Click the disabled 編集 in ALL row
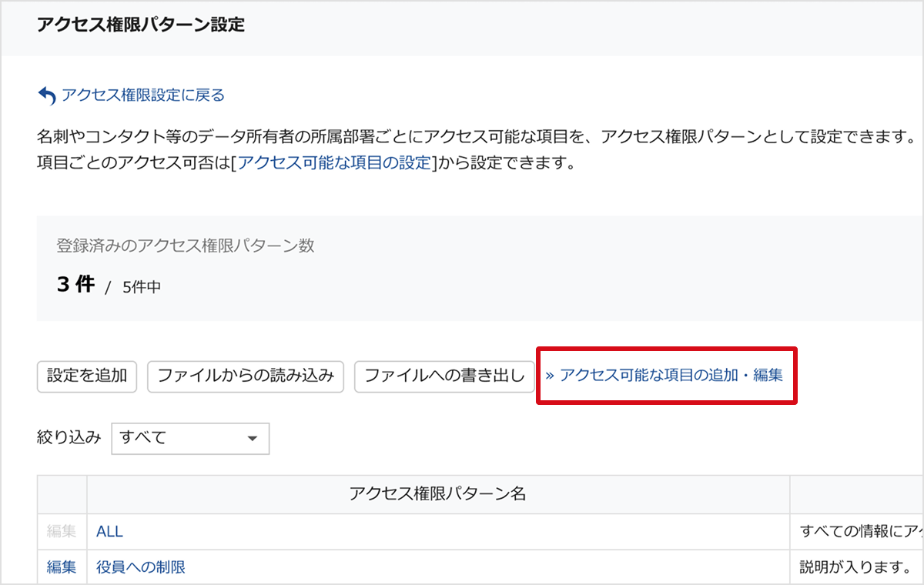The height and width of the screenshot is (585, 924). 62,532
